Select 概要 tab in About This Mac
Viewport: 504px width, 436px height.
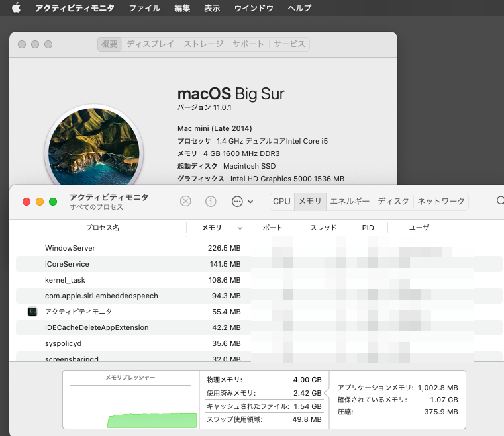tap(109, 44)
